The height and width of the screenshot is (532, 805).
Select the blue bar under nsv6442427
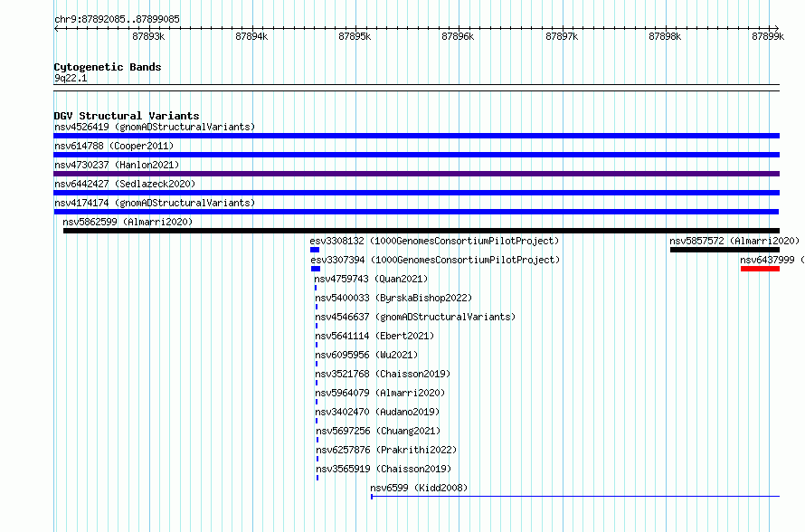click(x=416, y=193)
